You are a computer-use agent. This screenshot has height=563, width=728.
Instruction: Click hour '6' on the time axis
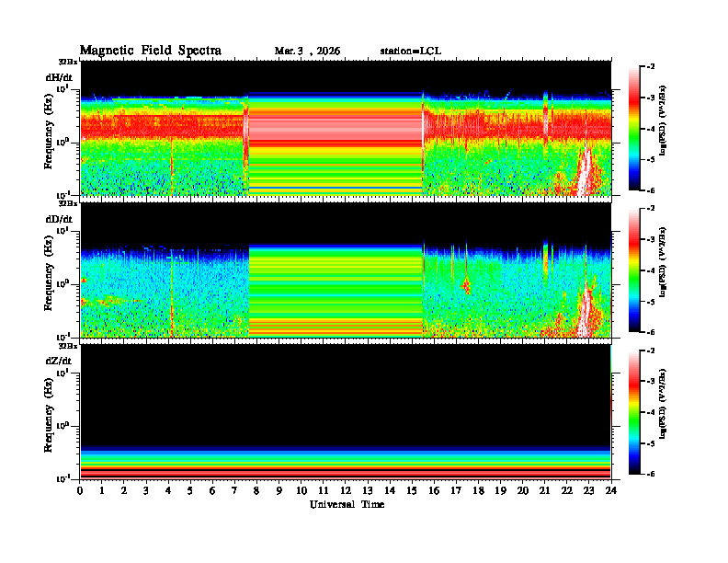[212, 491]
